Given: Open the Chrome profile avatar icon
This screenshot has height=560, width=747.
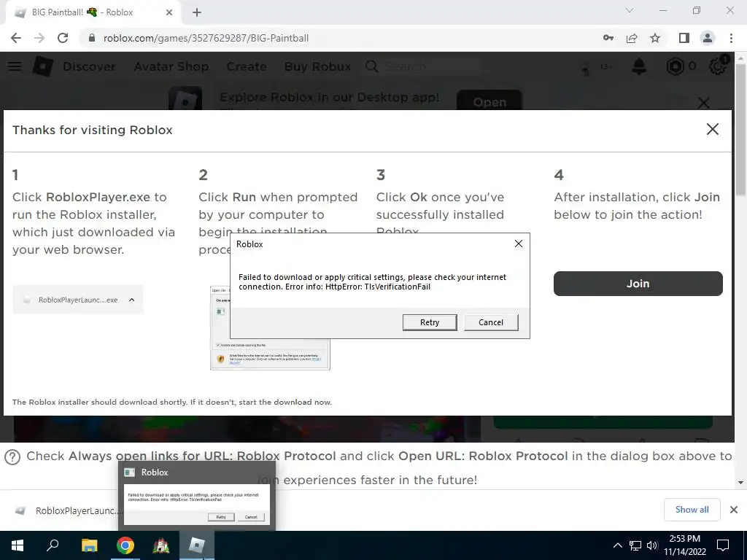Looking at the screenshot, I should 708,38.
